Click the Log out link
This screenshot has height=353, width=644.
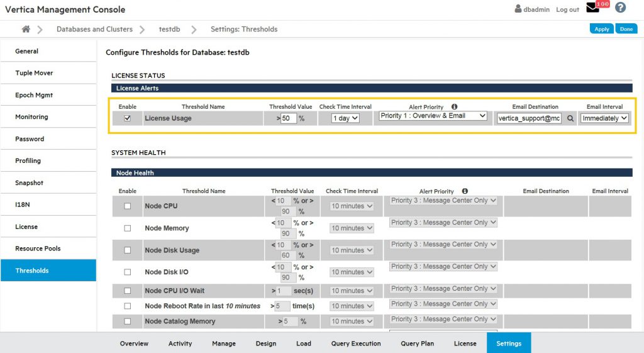[567, 10]
